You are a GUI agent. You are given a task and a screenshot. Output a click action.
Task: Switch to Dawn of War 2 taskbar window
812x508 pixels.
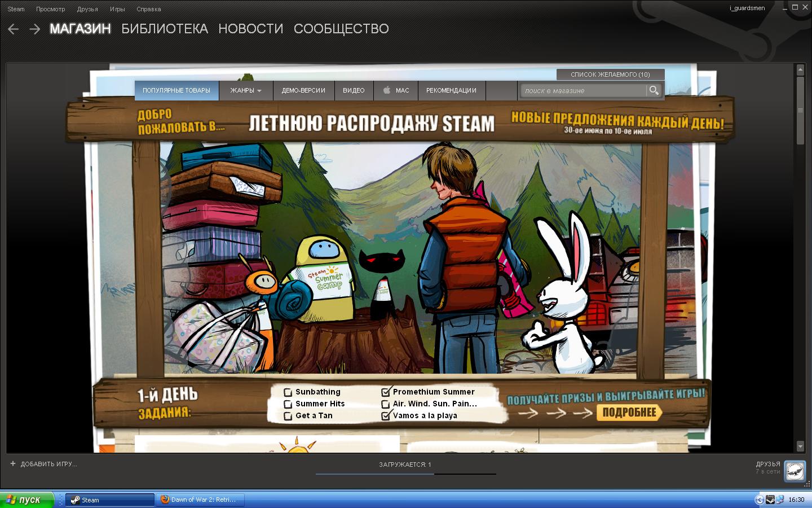point(200,500)
